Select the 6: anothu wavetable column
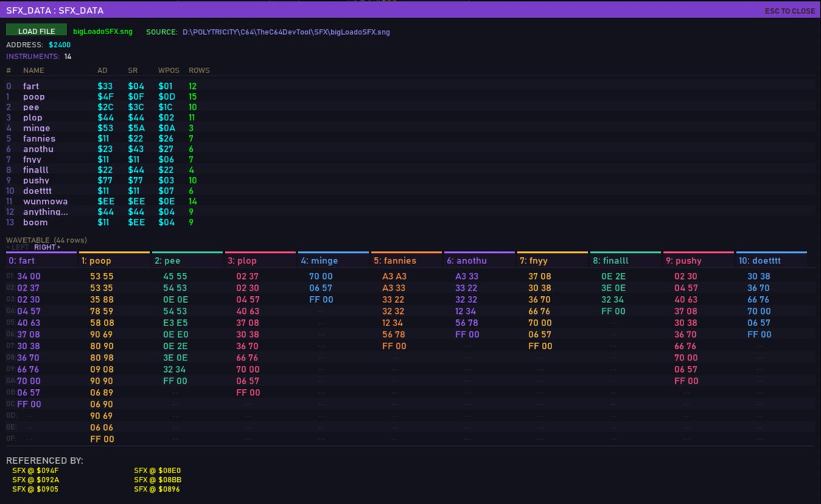 480,261
